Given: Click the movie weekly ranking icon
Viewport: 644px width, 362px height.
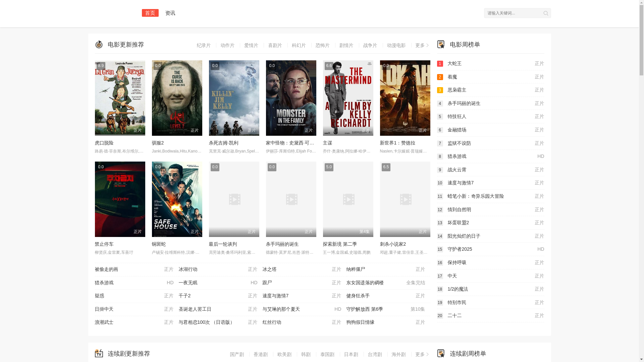Looking at the screenshot, I should point(441,44).
